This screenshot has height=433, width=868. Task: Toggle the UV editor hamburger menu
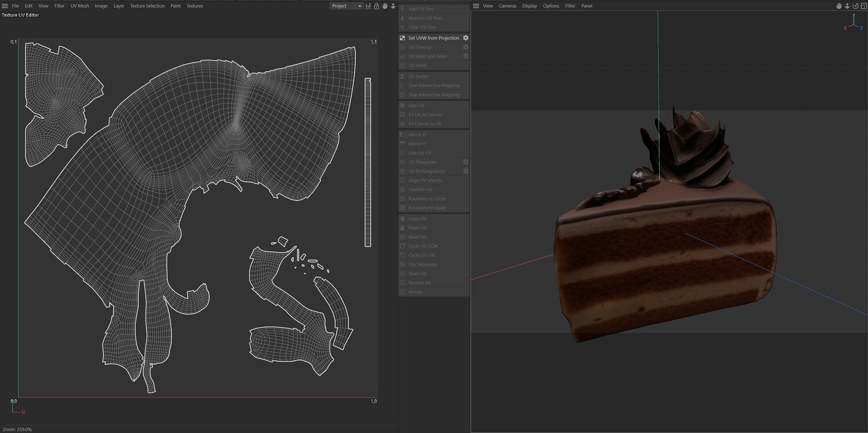click(5, 6)
